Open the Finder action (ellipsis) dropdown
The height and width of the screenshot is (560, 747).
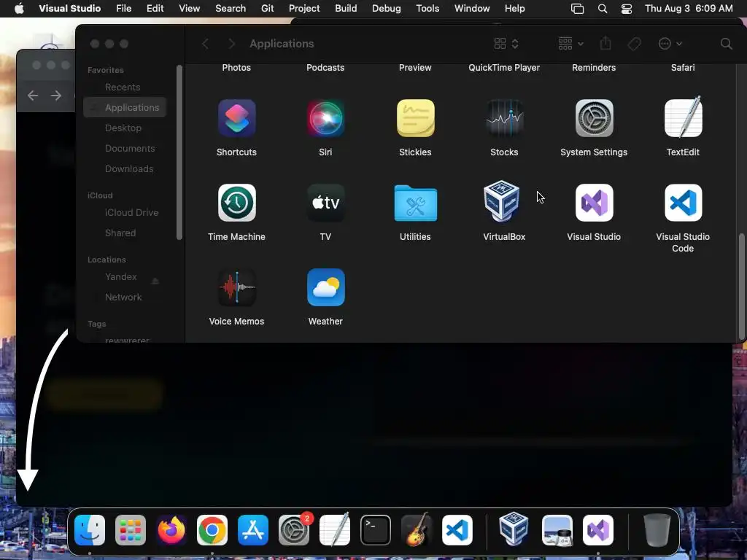coord(670,44)
